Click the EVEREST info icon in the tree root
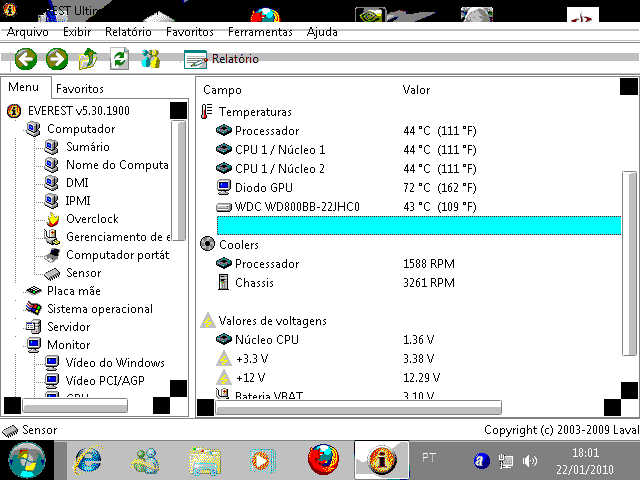640x480 pixels. 14,111
